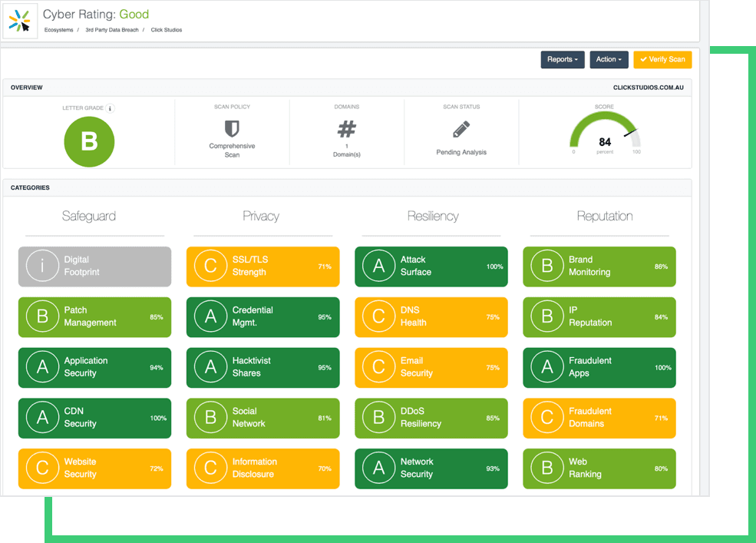Click the A grade circle on Attack Surface
This screenshot has height=543, width=756.
point(378,267)
